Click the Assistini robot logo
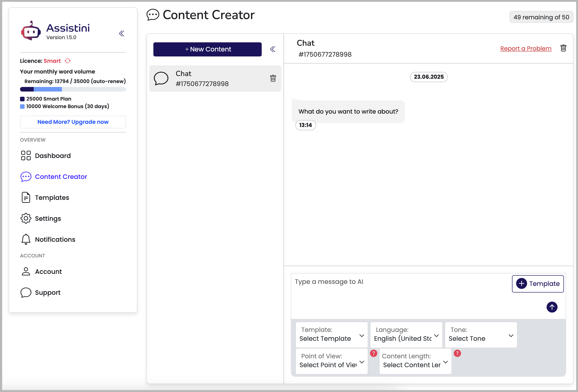Viewport: 578px width, 392px height. click(31, 31)
